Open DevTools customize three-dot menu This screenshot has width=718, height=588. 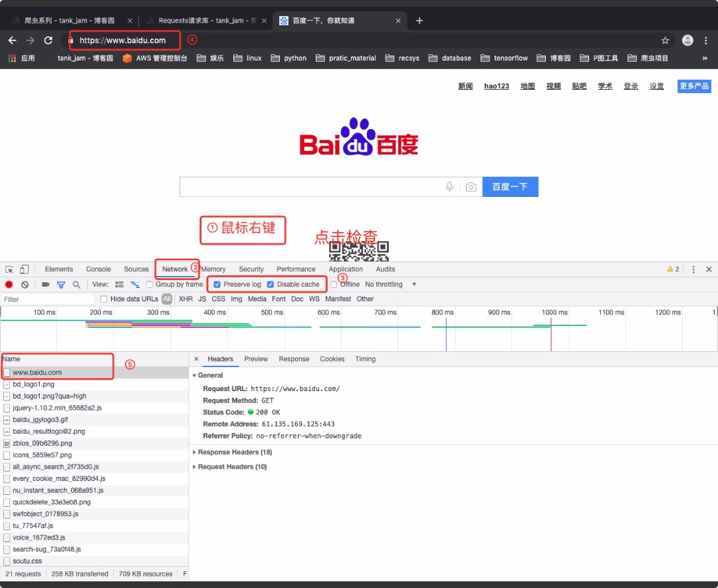pyautogui.click(x=693, y=269)
